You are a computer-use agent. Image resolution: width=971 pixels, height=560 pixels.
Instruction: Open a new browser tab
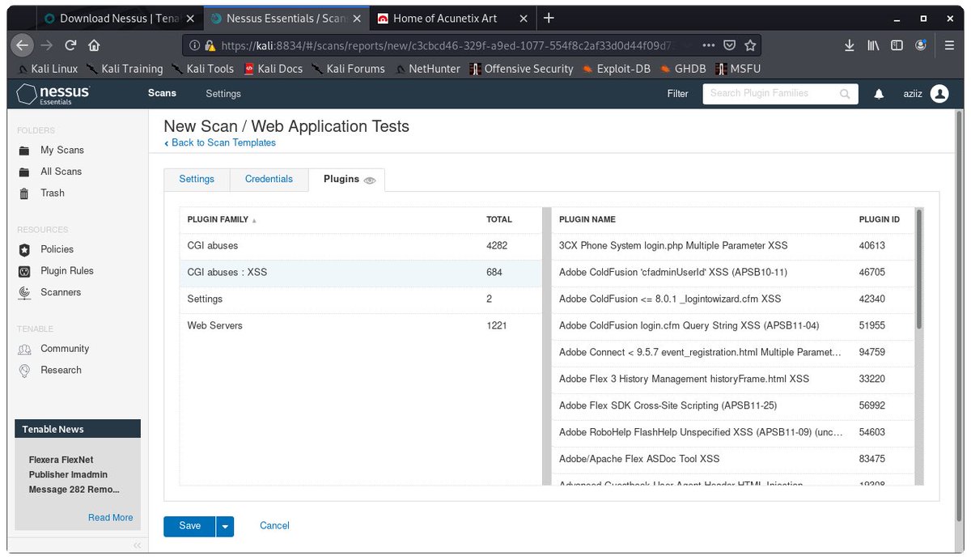pyautogui.click(x=549, y=18)
